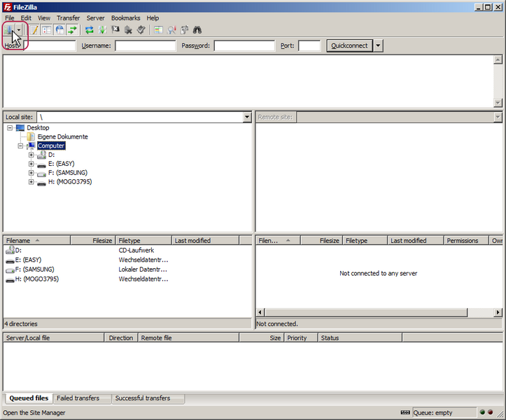
Task: Click the cancel operation flag icon
Action: [115, 30]
